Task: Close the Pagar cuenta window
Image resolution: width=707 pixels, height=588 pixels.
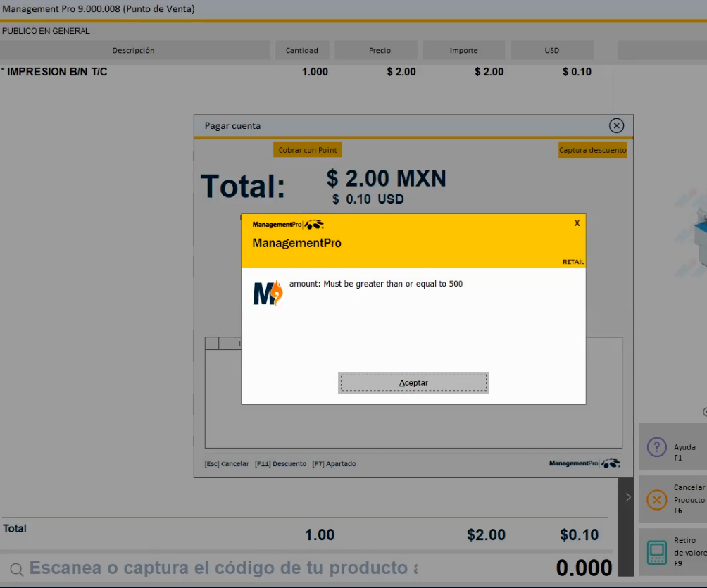Action: (x=616, y=126)
